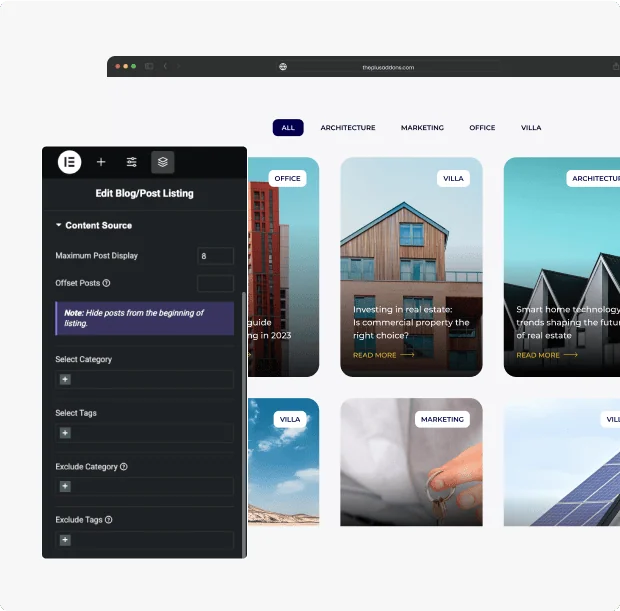Image resolution: width=620 pixels, height=611 pixels.
Task: Click help icon beside Exclude Category
Action: click(x=123, y=467)
